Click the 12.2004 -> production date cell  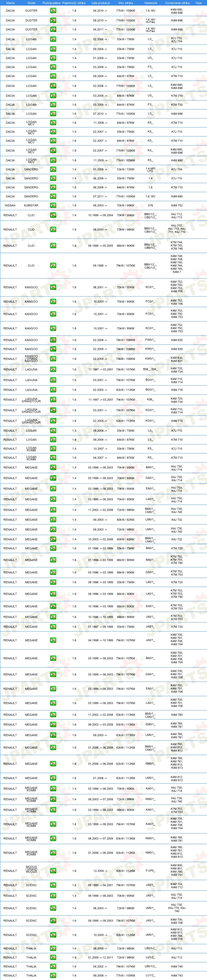[x=100, y=871]
